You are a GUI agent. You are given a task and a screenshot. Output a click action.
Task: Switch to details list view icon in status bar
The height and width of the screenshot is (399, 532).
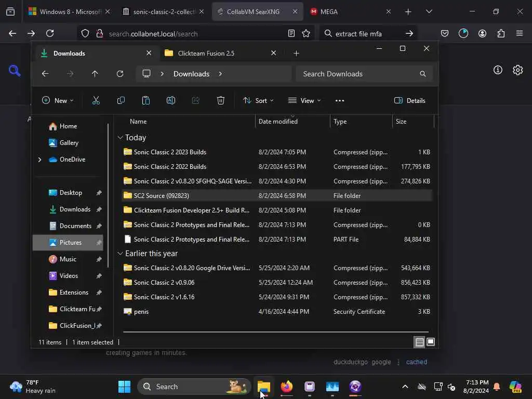[419, 342]
